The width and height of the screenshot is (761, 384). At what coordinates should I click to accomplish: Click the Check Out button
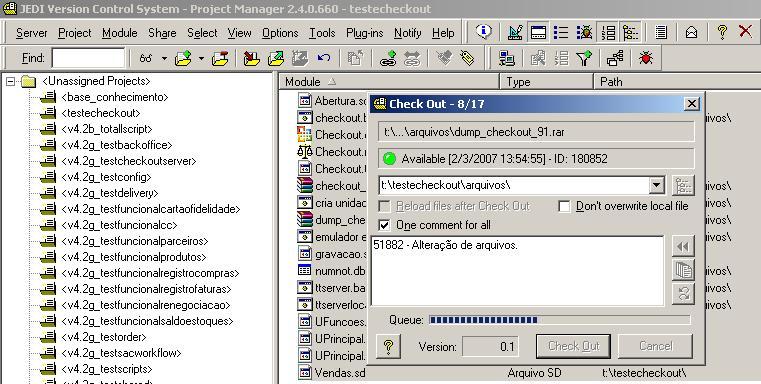[x=574, y=346]
